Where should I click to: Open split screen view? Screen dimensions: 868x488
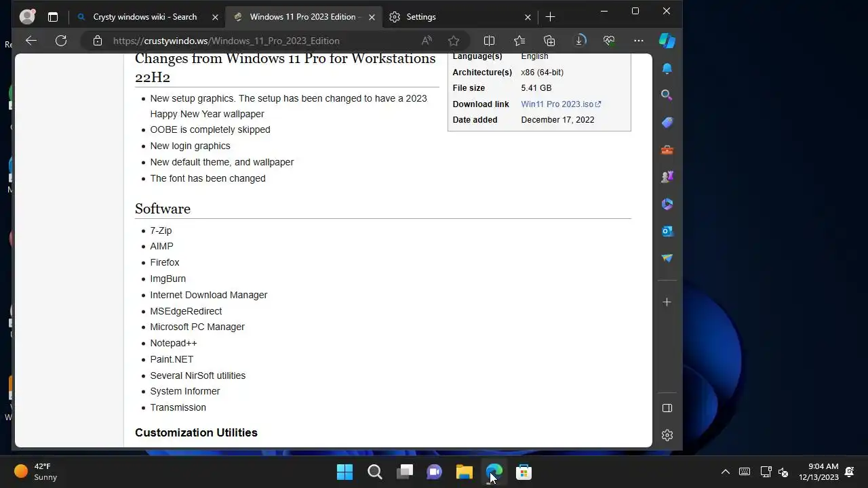click(489, 41)
